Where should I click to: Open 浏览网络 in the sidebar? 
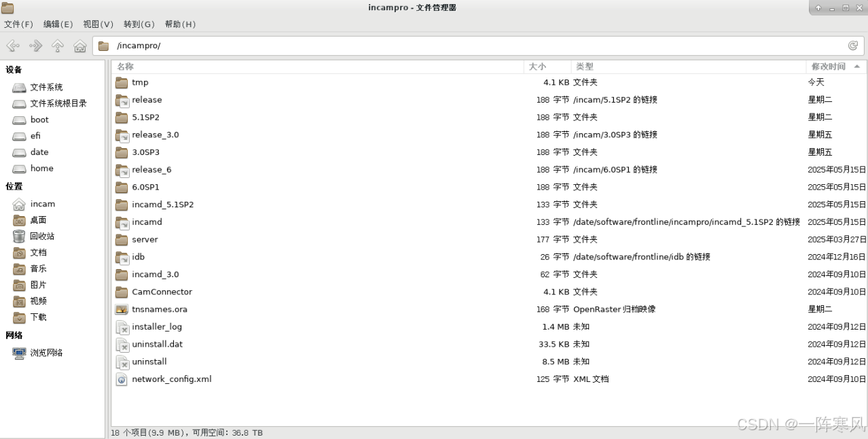46,353
